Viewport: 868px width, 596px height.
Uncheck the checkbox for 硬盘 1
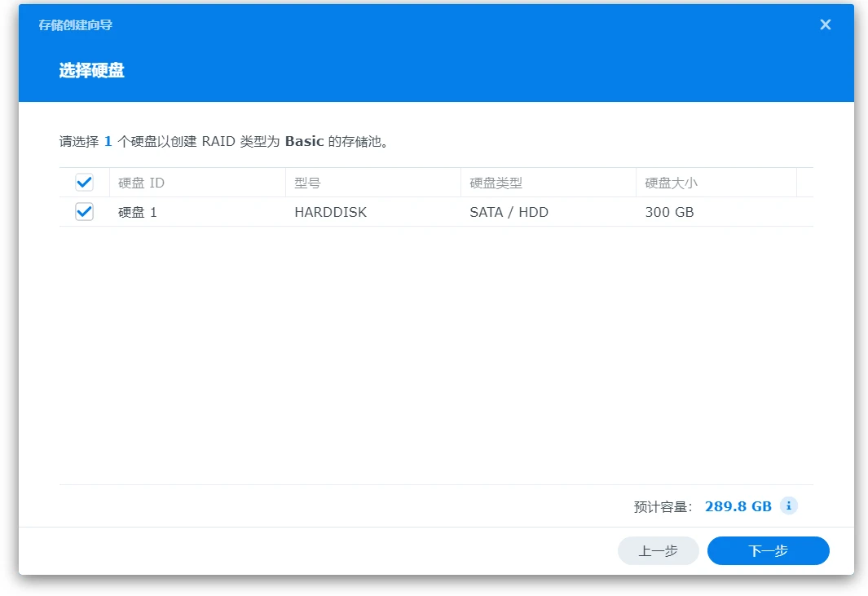(84, 212)
